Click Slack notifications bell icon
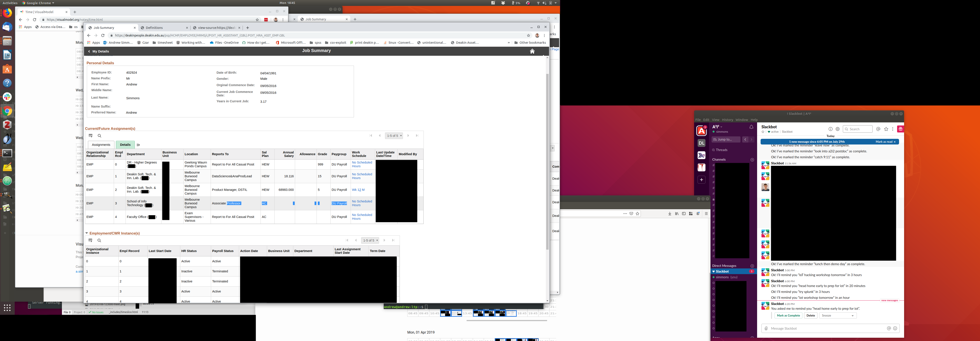 tap(751, 127)
